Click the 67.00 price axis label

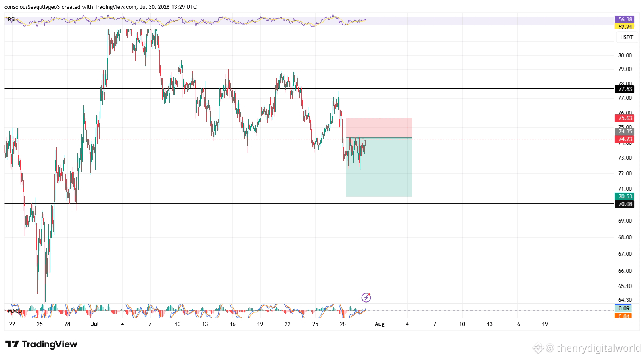pyautogui.click(x=625, y=254)
